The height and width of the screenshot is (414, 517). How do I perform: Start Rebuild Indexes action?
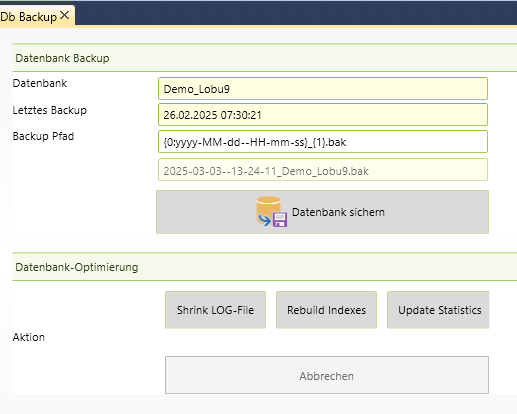pos(326,310)
